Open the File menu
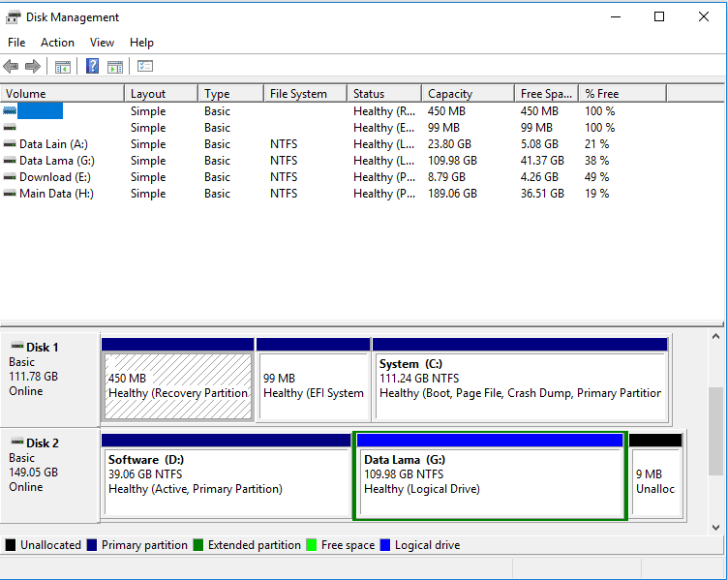The image size is (728, 580). click(x=16, y=43)
